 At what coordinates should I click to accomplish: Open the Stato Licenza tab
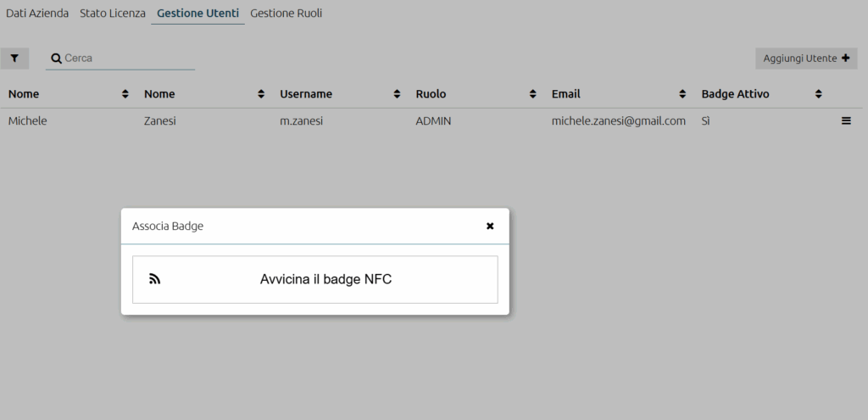pos(113,14)
